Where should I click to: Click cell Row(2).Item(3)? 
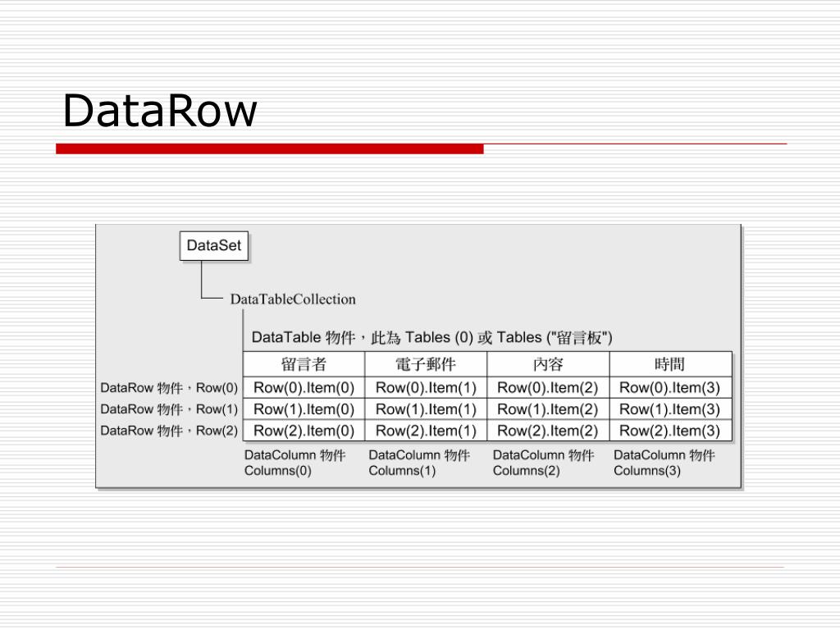[671, 430]
